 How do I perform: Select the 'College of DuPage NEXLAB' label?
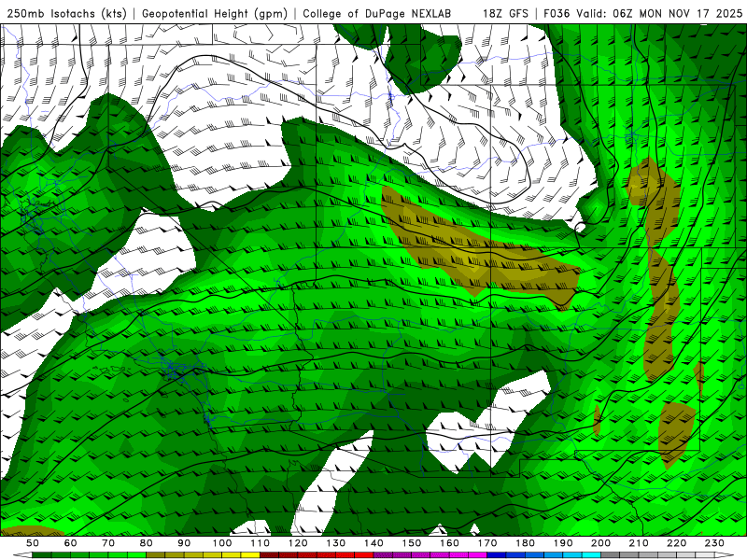coord(377,13)
